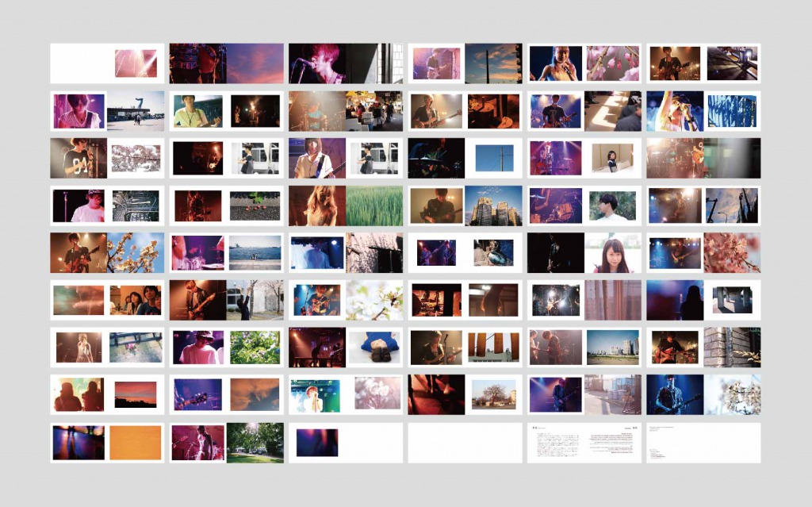812x507 pixels.
Task: Select the brick wall corner photo
Action: 732,348
